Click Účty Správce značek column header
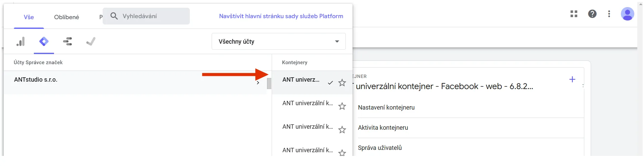The image size is (644, 166). [38, 63]
